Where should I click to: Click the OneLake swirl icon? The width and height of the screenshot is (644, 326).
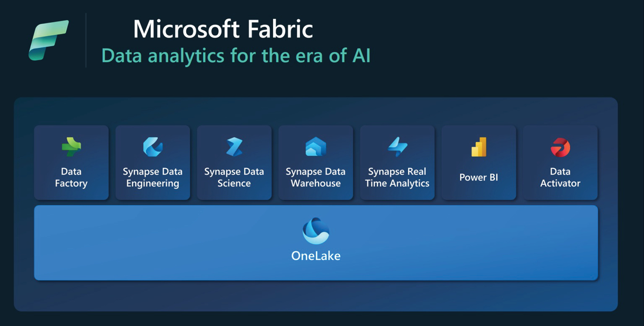coord(316,231)
